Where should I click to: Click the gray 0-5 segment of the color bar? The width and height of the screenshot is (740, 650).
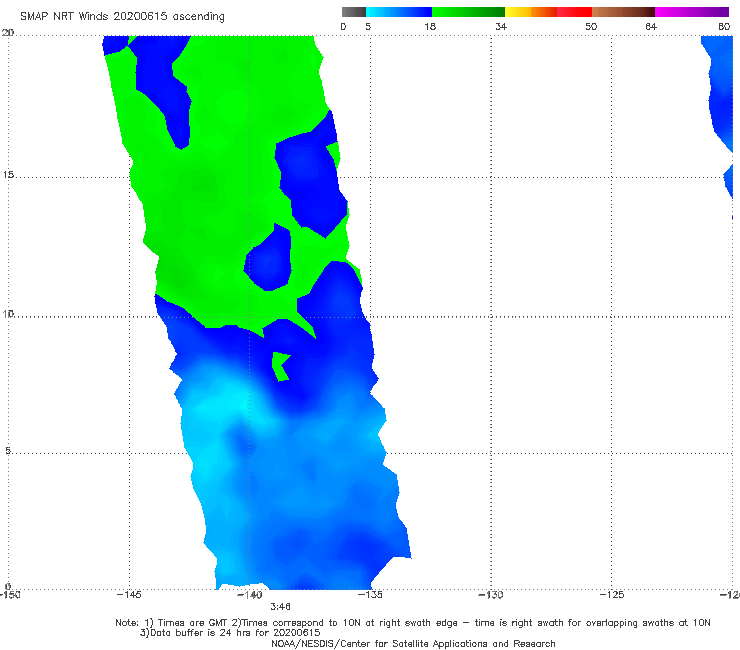click(353, 12)
